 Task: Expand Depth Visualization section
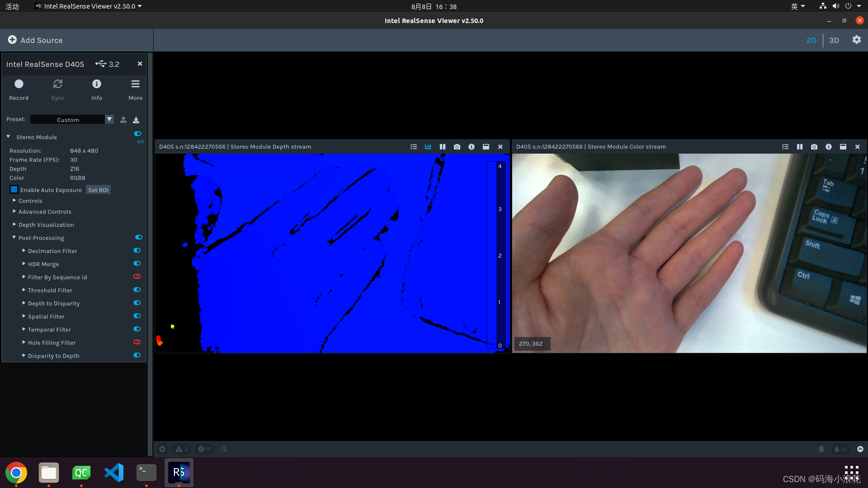click(x=14, y=224)
